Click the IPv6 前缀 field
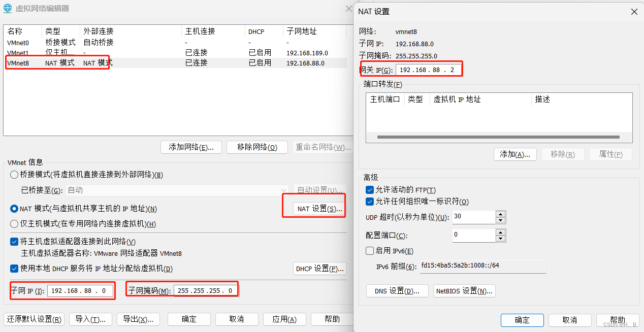Screen dimensions: 644x332 [x=482, y=266]
